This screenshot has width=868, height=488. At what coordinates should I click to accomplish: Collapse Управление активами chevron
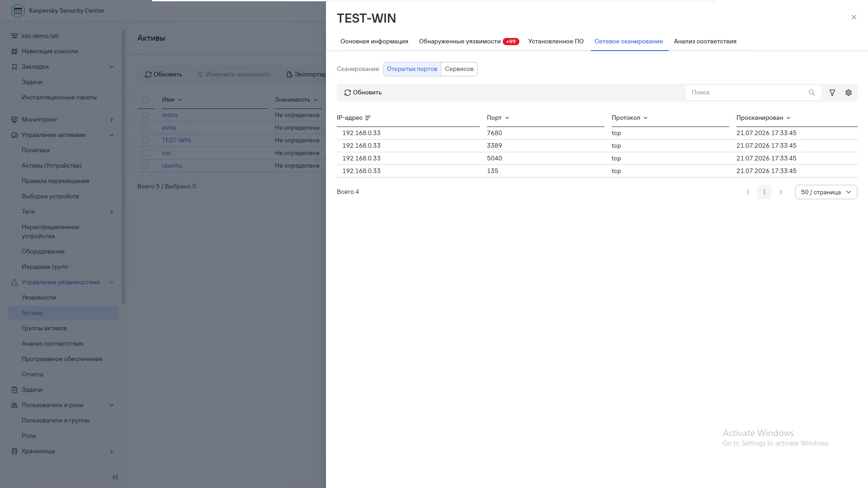pyautogui.click(x=112, y=135)
